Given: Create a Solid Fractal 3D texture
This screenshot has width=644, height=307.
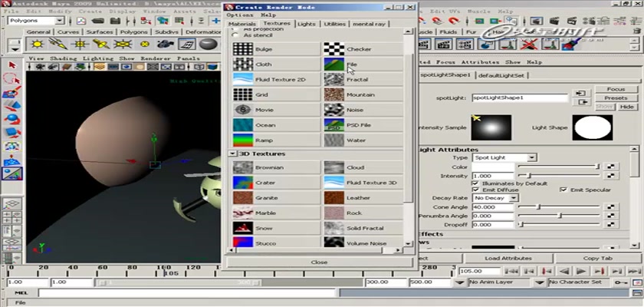Looking at the screenshot, I should coord(363,229).
